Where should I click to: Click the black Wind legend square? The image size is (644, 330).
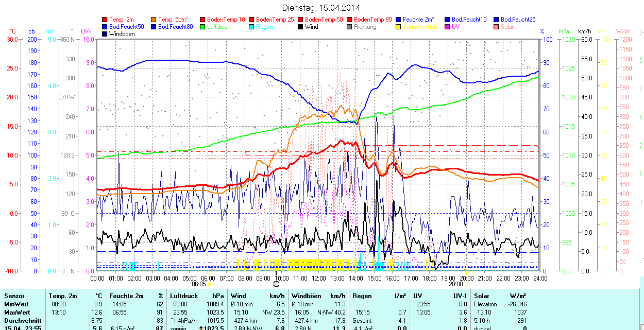point(301,27)
